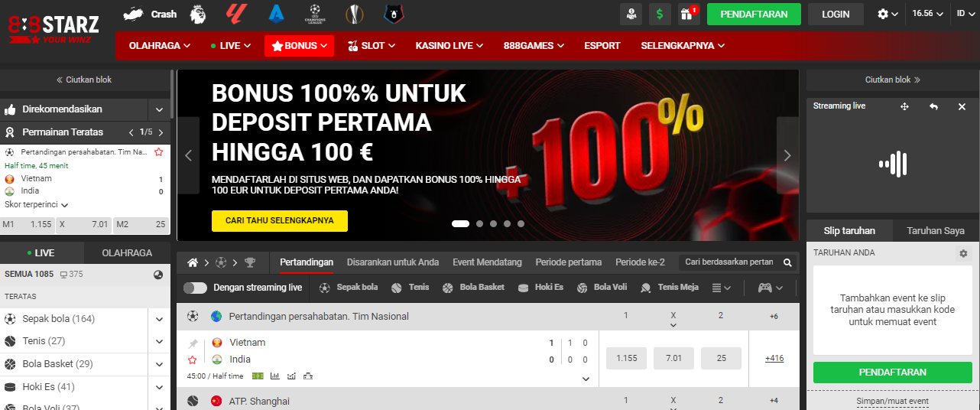The height and width of the screenshot is (410, 980).
Task: Open the Russian Premier League bear icon
Action: tap(394, 13)
